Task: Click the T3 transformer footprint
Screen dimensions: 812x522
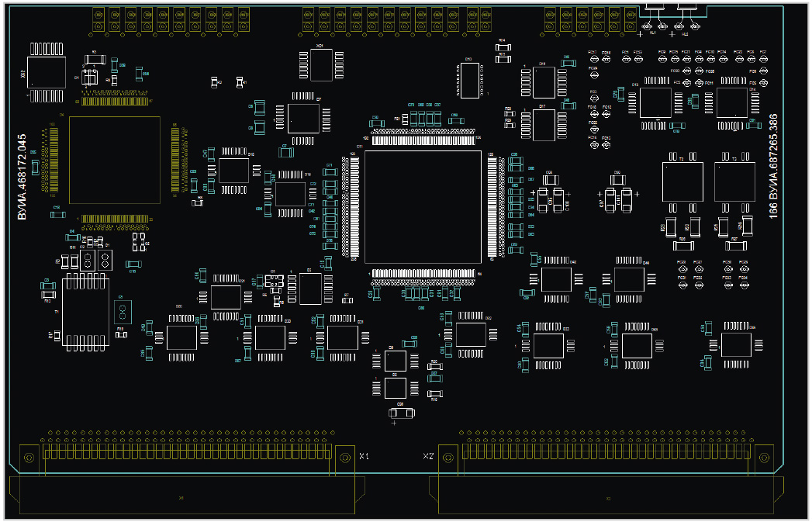Action: click(735, 181)
